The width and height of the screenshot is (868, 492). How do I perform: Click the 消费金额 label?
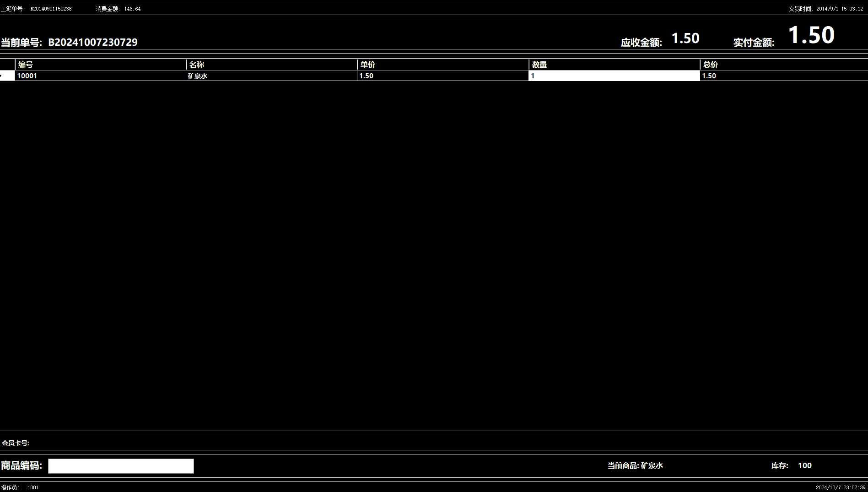(x=108, y=9)
